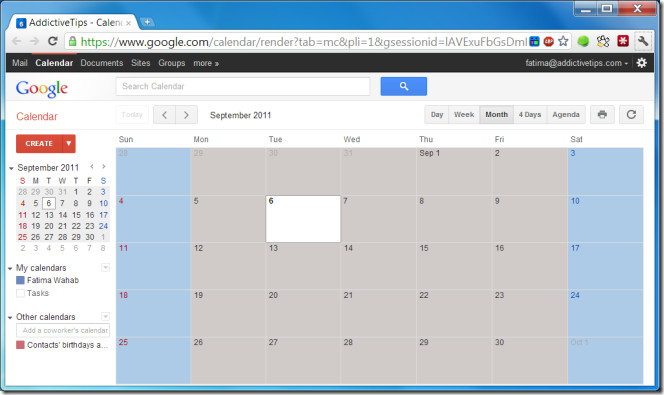Switch to Day view
Image resolution: width=664 pixels, height=395 pixels.
pos(437,115)
